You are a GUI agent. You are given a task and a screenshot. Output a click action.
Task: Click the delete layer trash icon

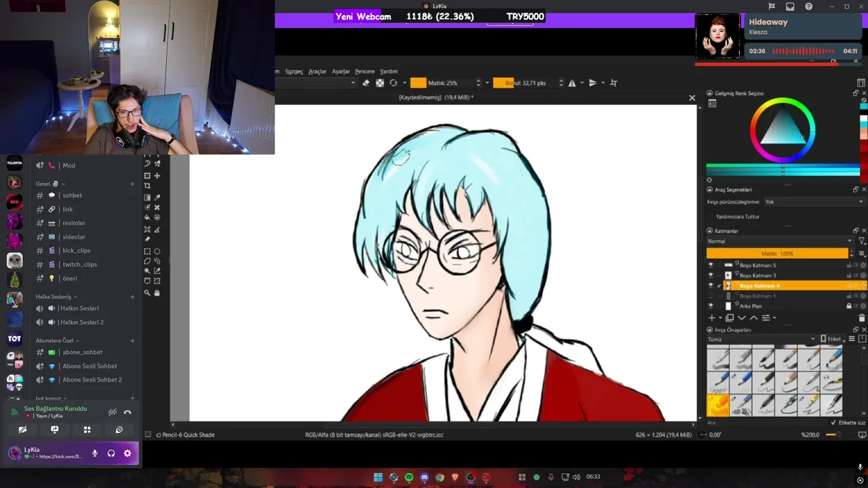[x=862, y=318]
